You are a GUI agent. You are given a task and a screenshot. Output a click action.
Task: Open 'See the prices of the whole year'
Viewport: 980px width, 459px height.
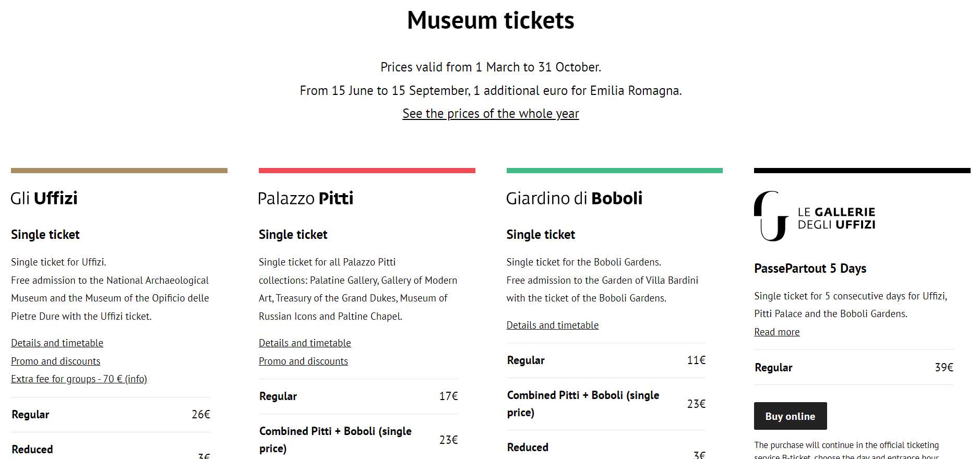click(491, 114)
